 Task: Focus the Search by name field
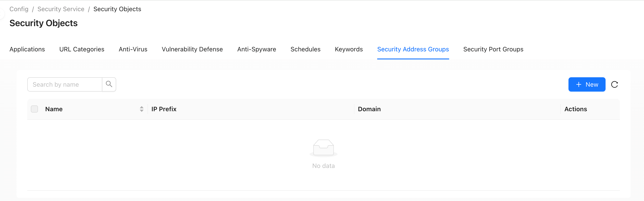(x=65, y=84)
